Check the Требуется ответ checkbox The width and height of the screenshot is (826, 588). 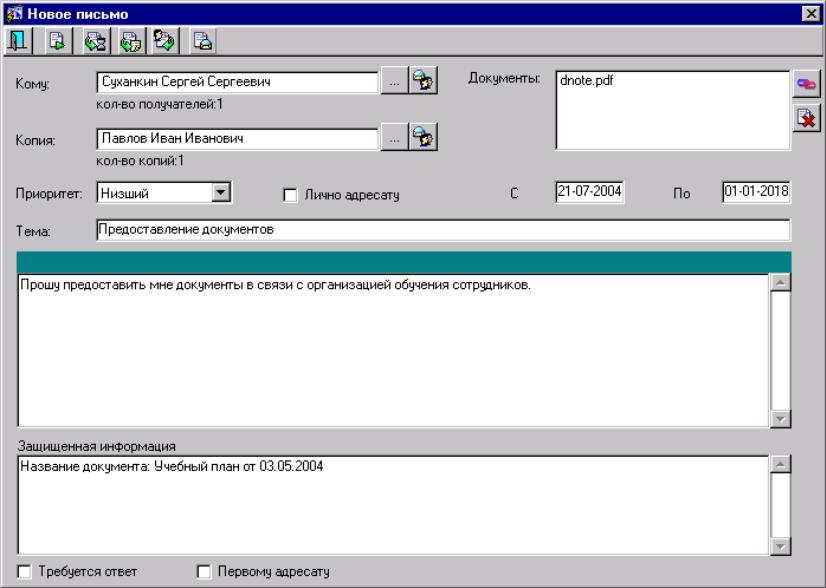click(x=24, y=572)
